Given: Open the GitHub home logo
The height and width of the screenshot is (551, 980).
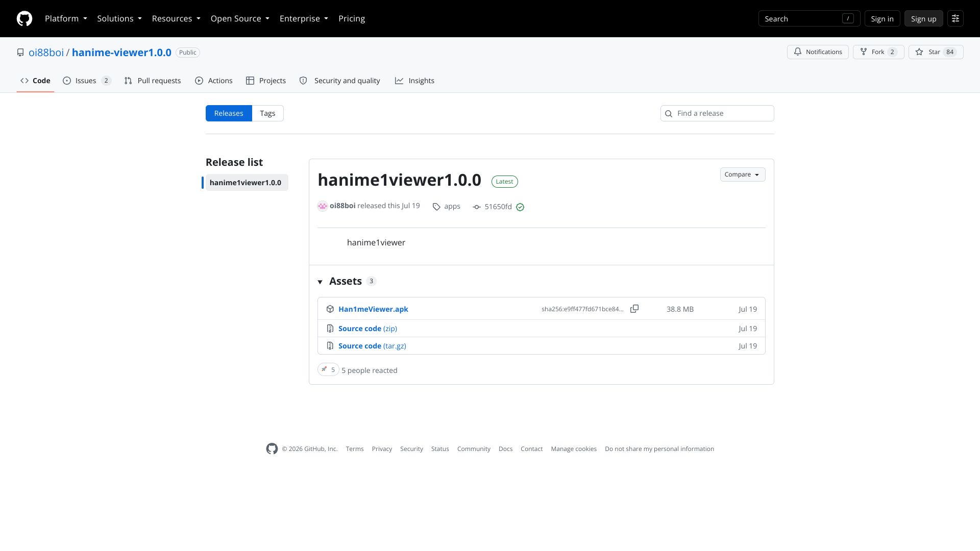Looking at the screenshot, I should pos(24,18).
